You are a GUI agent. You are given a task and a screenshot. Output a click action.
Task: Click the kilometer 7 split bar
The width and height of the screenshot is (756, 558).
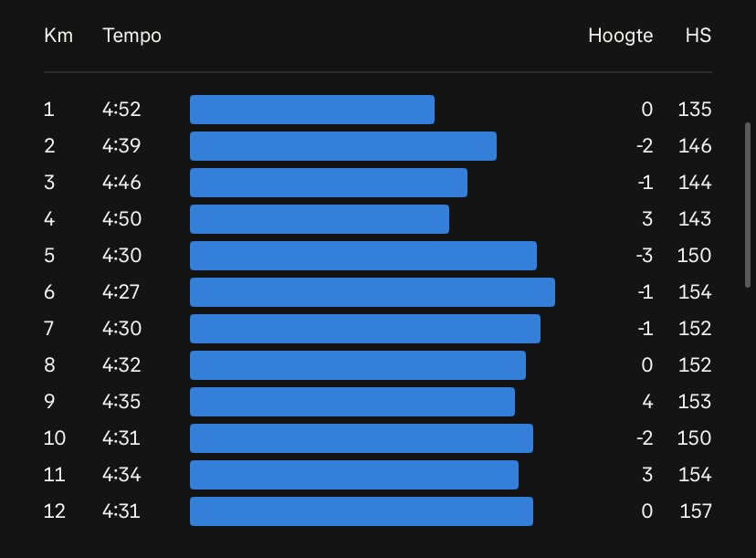point(365,329)
